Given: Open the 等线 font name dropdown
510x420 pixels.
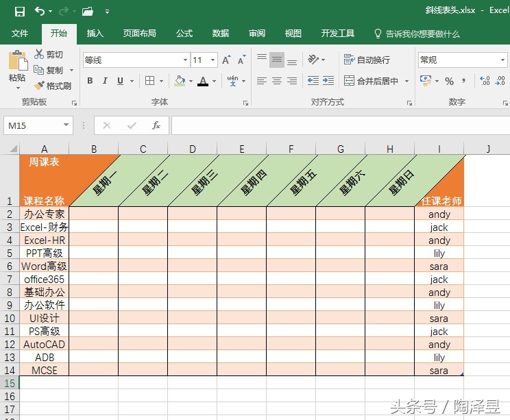Looking at the screenshot, I should pyautogui.click(x=185, y=60).
